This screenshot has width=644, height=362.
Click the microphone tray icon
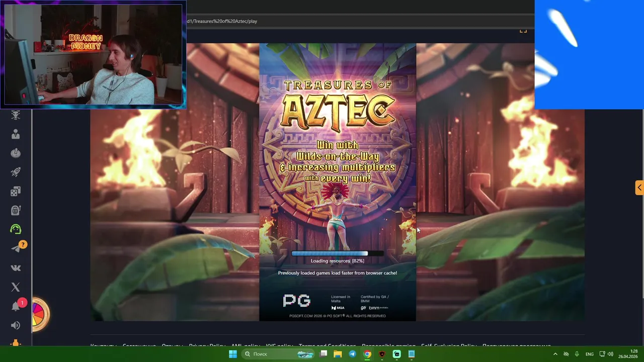coord(577,354)
